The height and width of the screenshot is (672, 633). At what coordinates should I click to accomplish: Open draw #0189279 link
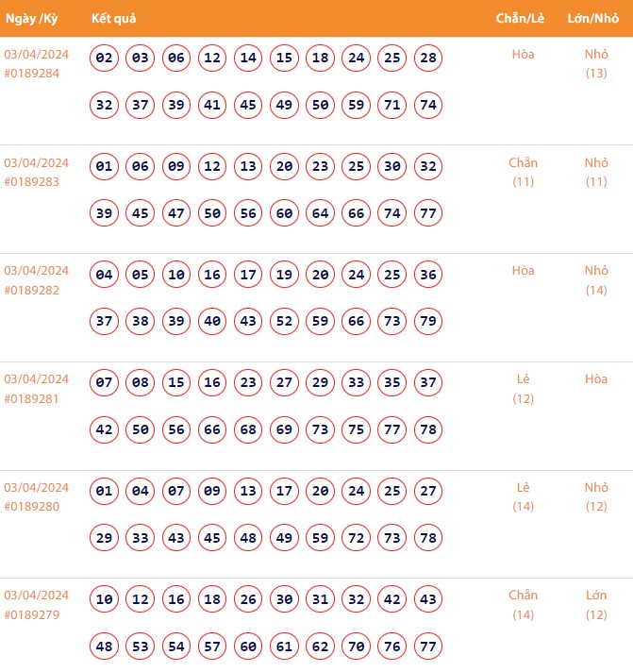tap(31, 614)
